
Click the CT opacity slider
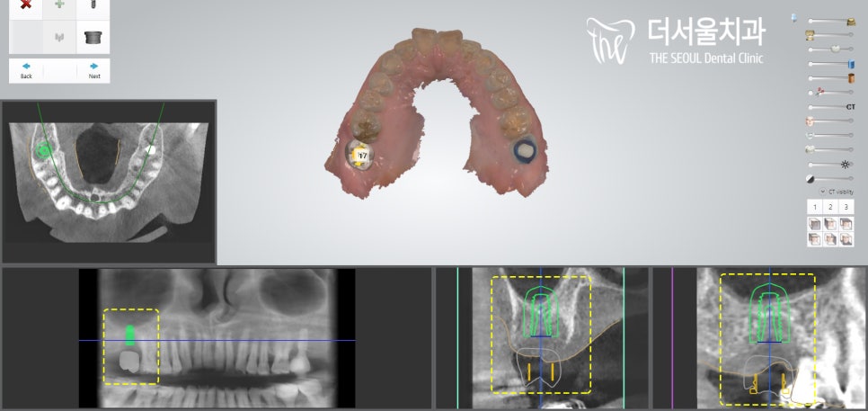(x=828, y=107)
